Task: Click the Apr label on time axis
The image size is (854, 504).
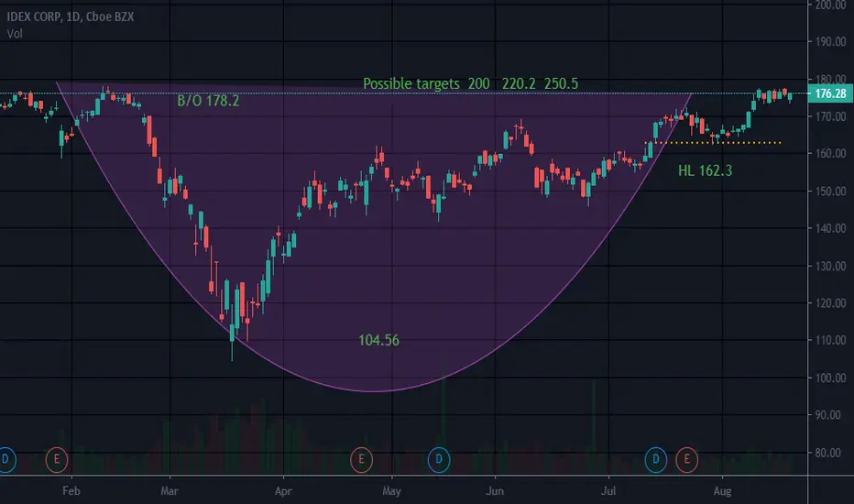Action: pos(283,491)
